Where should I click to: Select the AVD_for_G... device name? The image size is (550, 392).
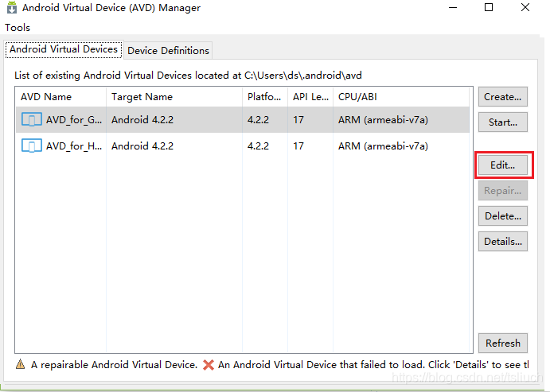coord(74,120)
